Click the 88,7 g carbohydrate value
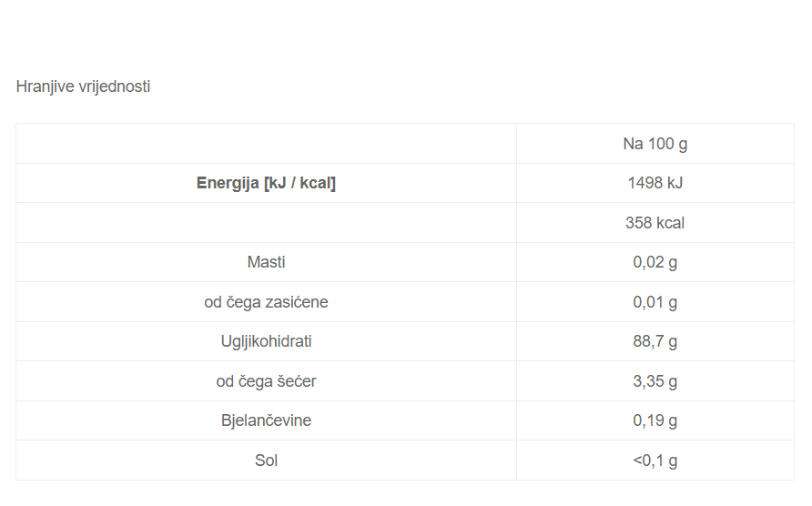Screen dimensions: 812x506 pos(655,341)
